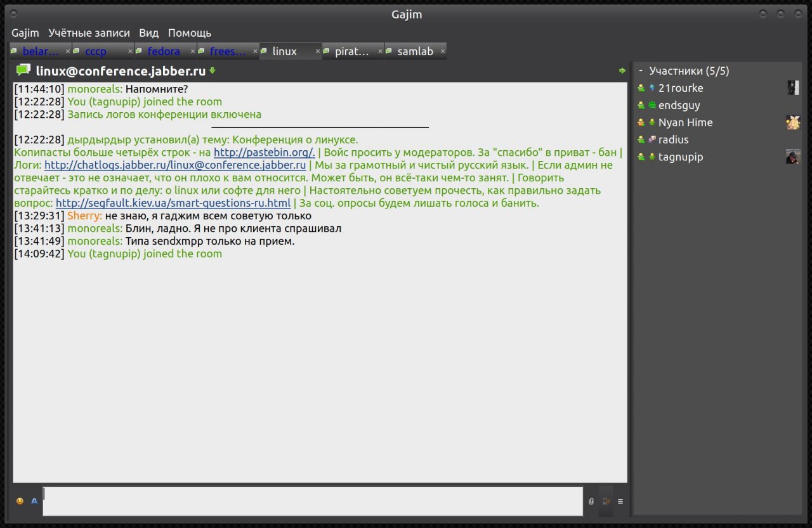Close the linux tab

pyautogui.click(x=318, y=51)
